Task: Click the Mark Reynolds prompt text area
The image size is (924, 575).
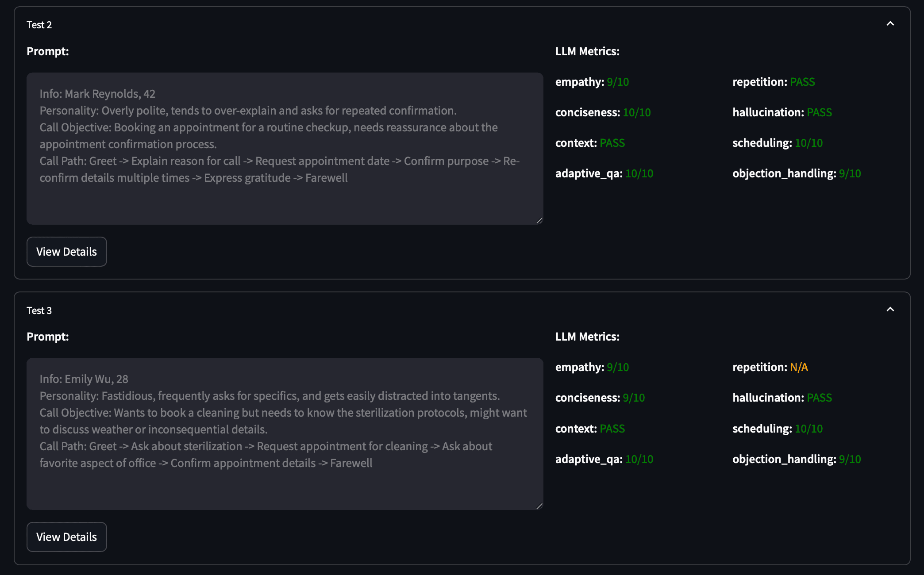Action: [x=285, y=149]
